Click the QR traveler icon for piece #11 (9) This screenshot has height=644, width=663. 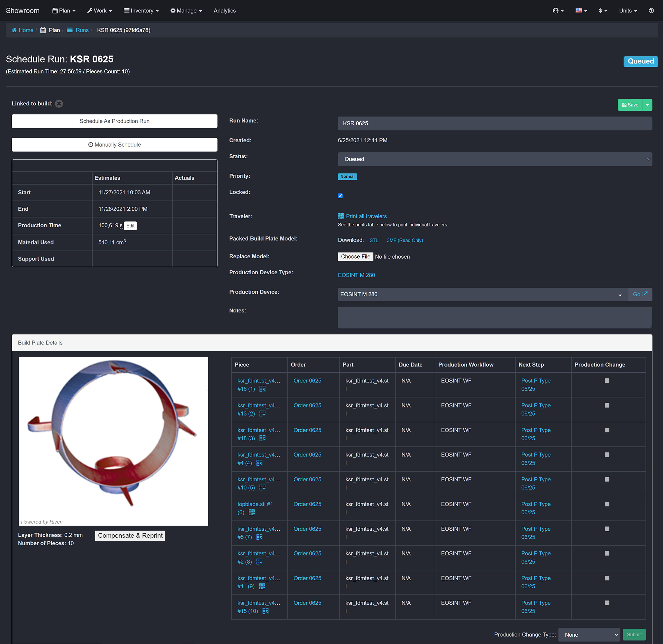click(262, 586)
